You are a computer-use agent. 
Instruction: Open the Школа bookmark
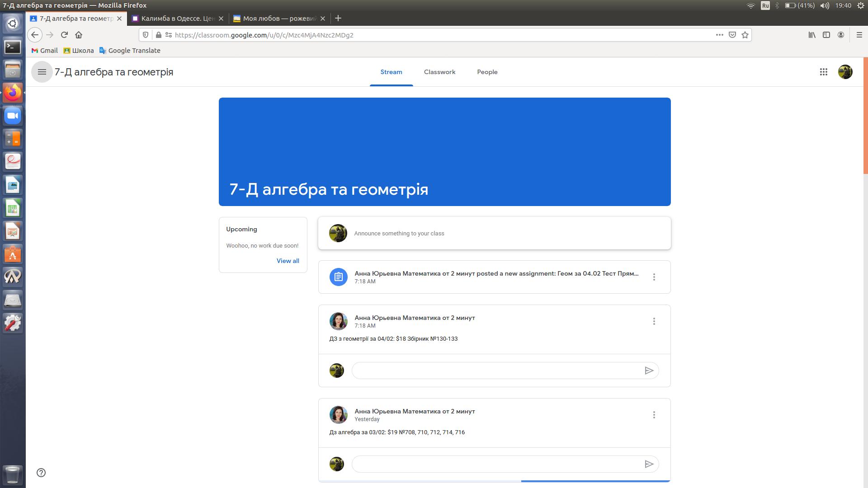(x=79, y=51)
